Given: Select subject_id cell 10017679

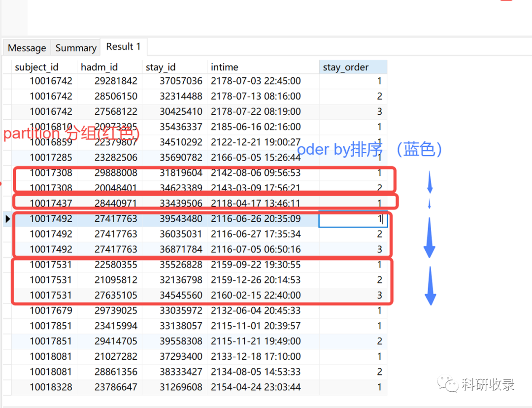Looking at the screenshot, I should 44,310.
